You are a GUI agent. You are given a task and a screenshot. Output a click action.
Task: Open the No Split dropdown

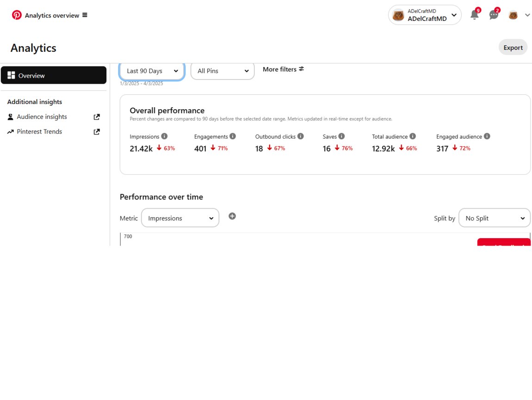[x=494, y=218]
